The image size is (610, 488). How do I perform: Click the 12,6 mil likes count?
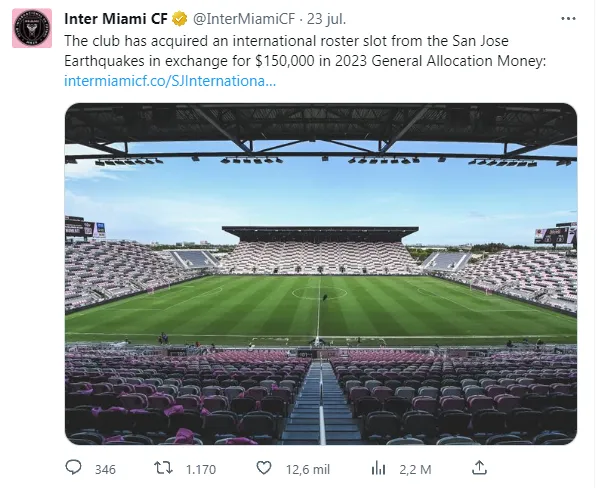pos(306,468)
